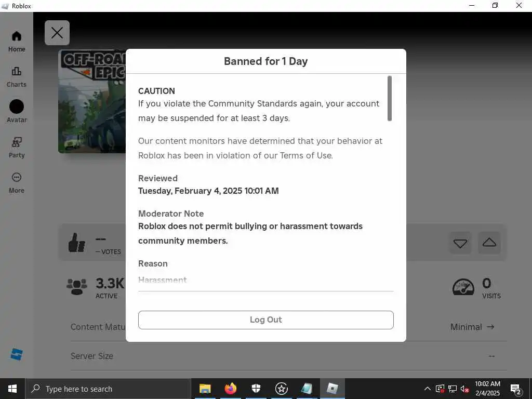Close the game details with X button
This screenshot has height=399, width=532.
[x=57, y=33]
